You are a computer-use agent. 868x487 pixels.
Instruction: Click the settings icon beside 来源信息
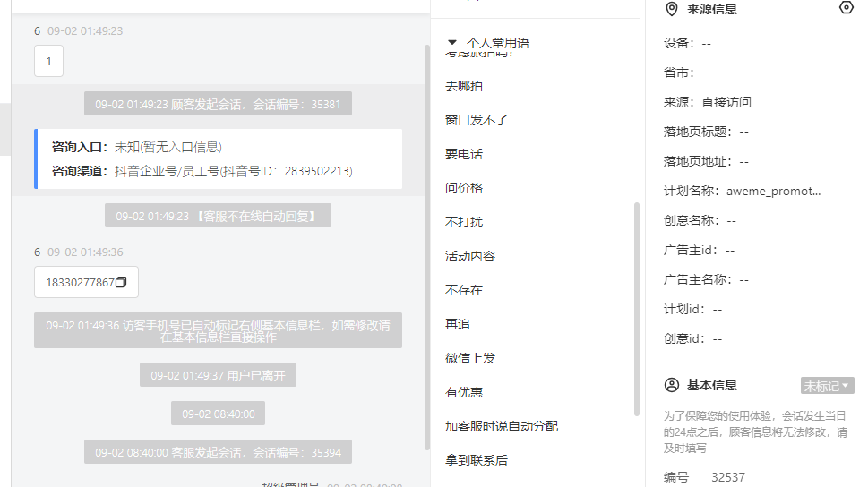pyautogui.click(x=846, y=7)
